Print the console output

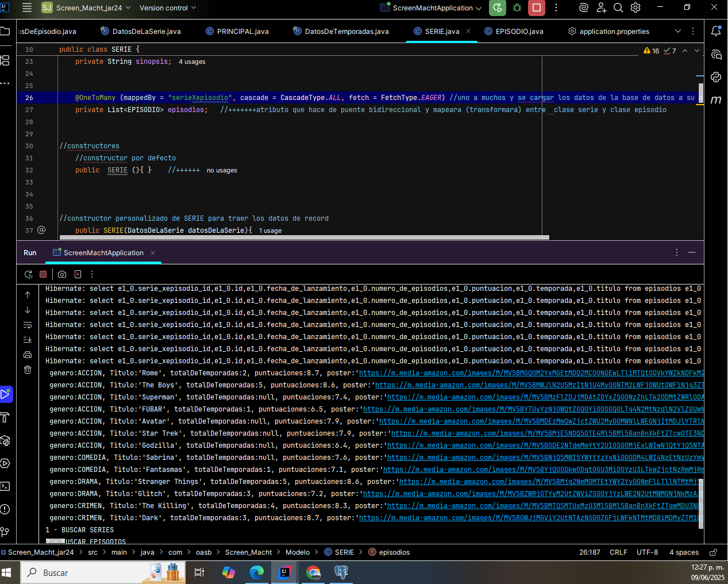[28, 355]
